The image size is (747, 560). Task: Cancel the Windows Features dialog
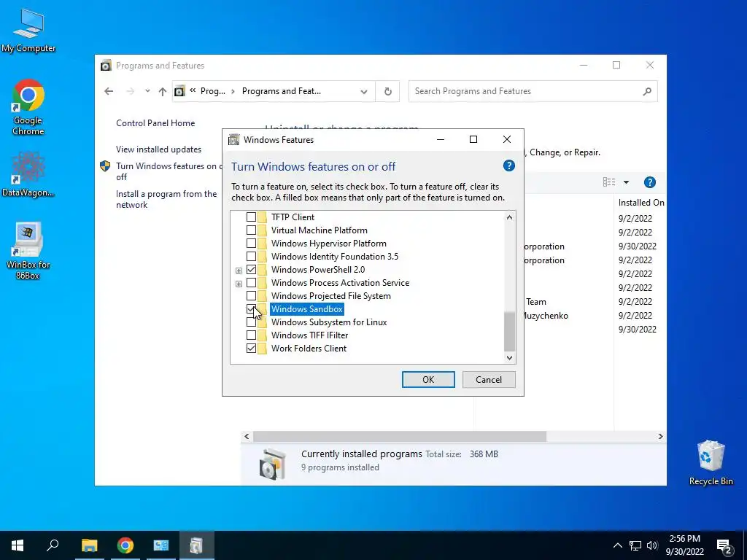click(x=489, y=379)
